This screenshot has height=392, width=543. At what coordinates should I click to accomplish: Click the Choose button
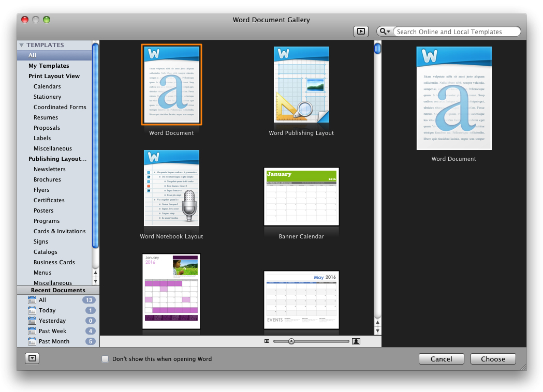(493, 359)
